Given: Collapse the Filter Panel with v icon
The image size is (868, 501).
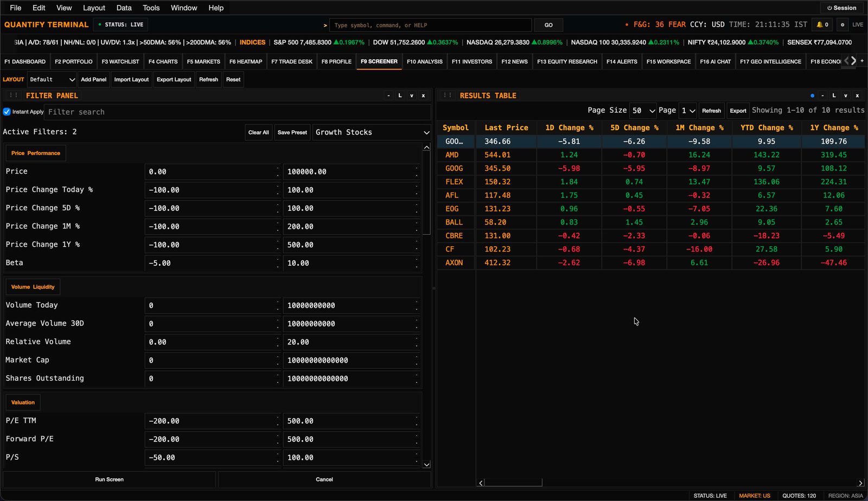Looking at the screenshot, I should coord(412,95).
